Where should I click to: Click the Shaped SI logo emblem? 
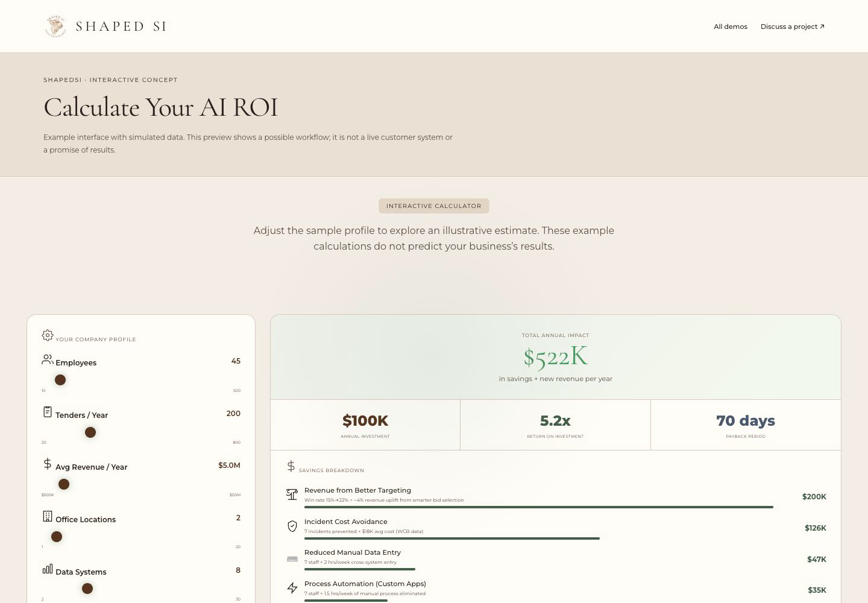click(x=56, y=26)
